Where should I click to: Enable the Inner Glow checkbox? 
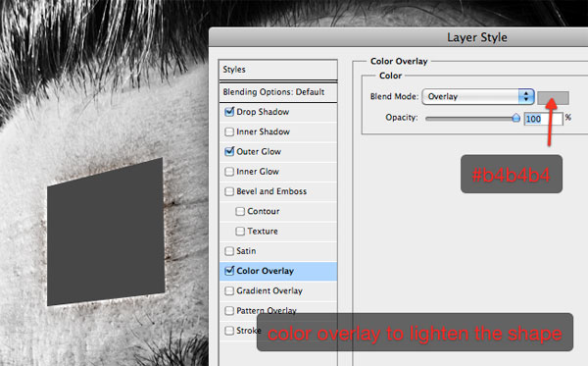click(x=229, y=172)
